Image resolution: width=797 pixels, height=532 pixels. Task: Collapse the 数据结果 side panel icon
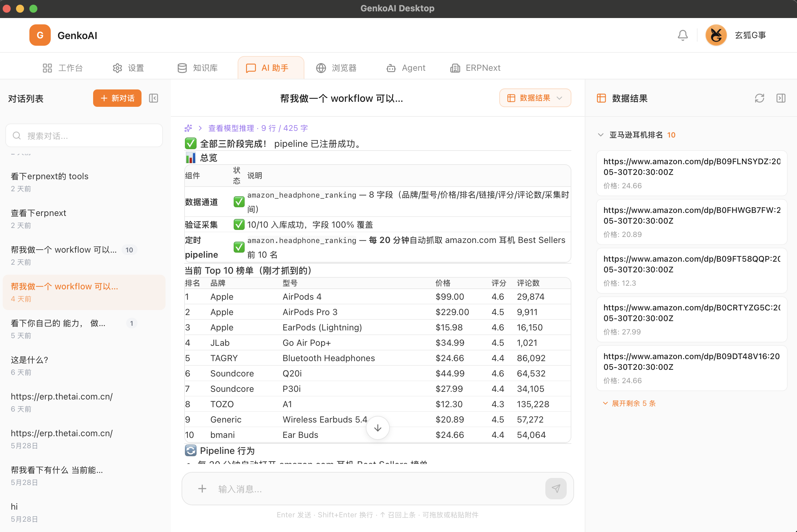point(781,98)
